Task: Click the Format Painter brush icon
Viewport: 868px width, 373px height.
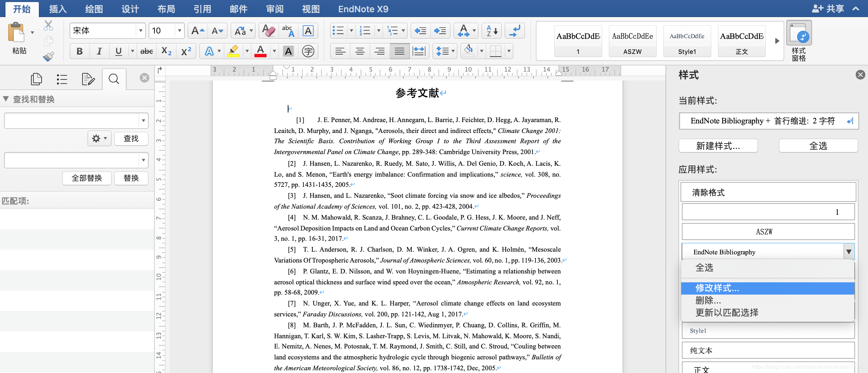Action: [48, 56]
